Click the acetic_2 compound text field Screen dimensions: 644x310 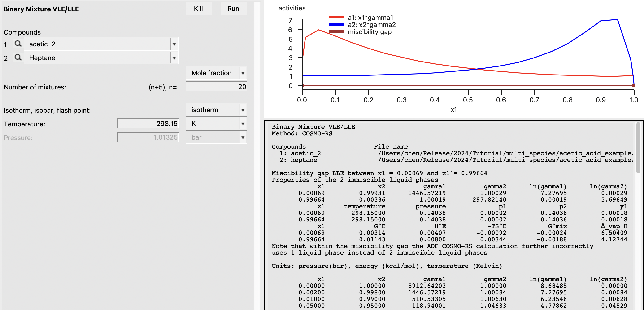pos(97,44)
